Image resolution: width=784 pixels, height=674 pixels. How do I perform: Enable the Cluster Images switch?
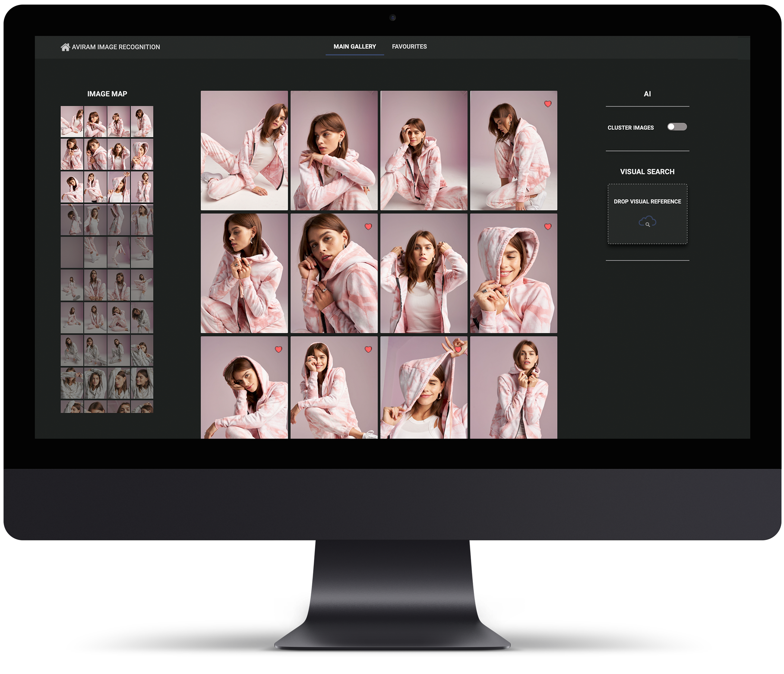point(677,127)
